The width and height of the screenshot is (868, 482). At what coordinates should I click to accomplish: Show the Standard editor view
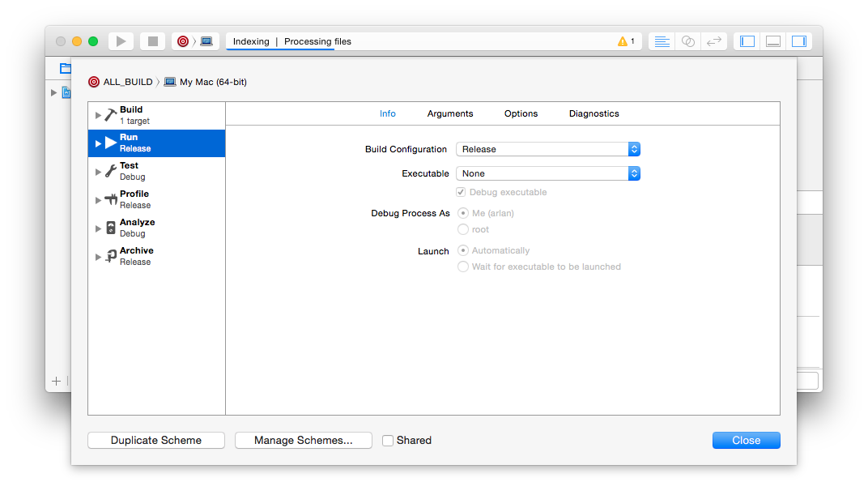(x=662, y=41)
